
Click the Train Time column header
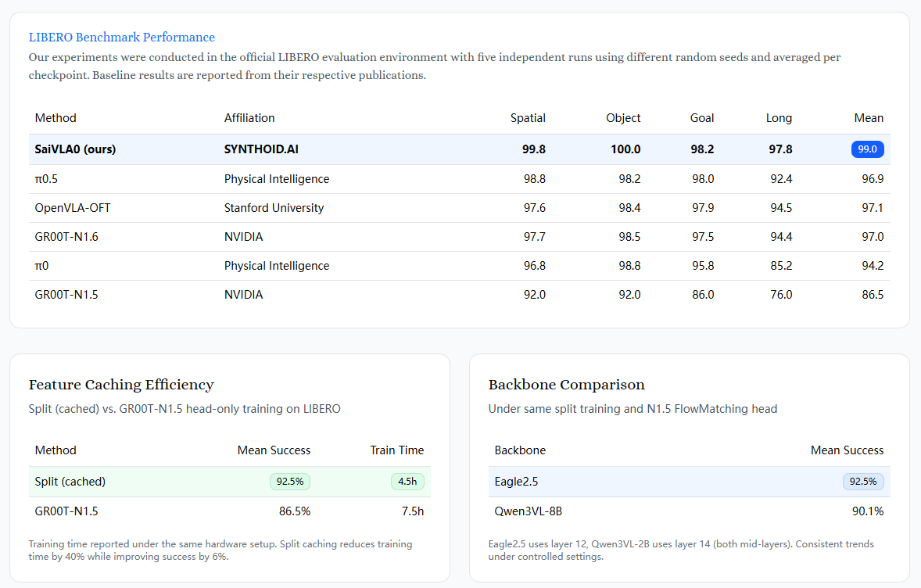click(x=397, y=450)
